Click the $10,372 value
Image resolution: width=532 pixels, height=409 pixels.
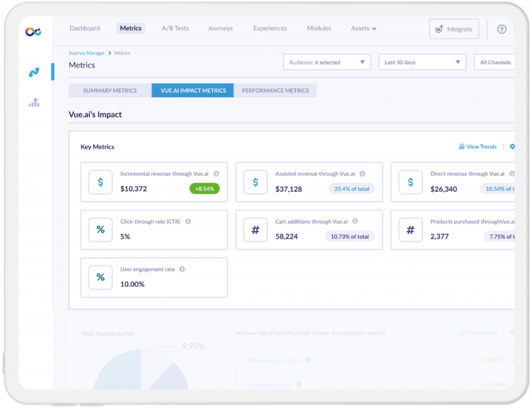[134, 189]
